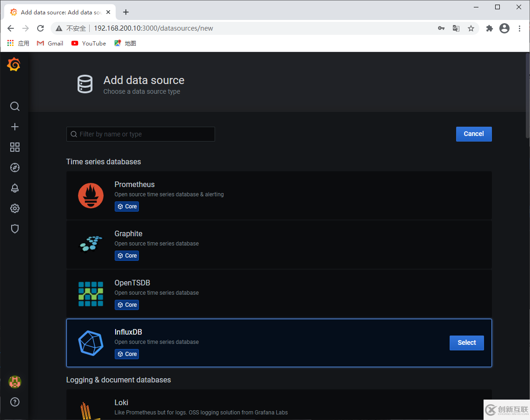Switch to the Add data source tab

pos(60,12)
